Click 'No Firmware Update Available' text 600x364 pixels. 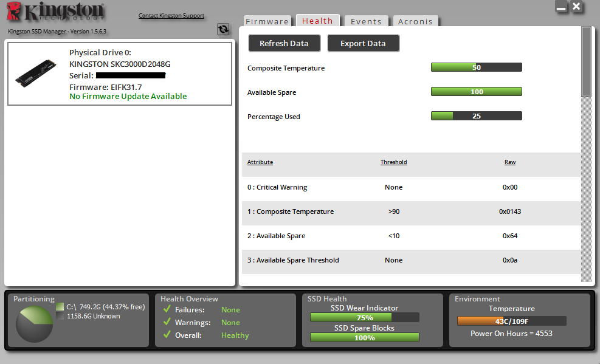(128, 97)
